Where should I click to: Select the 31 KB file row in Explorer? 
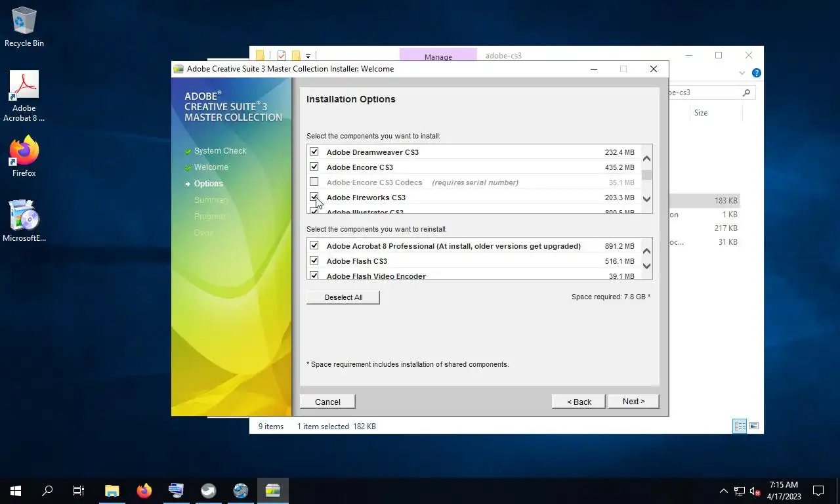[703, 242]
